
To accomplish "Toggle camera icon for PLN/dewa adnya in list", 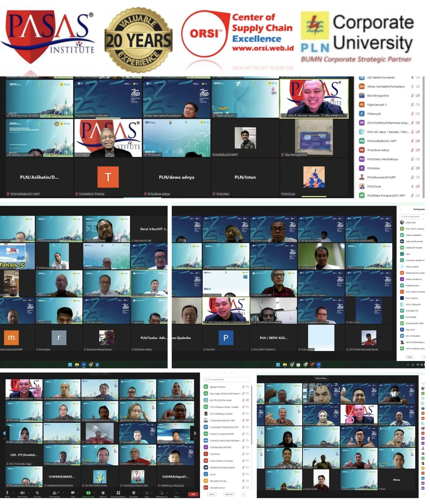I will (418, 150).
